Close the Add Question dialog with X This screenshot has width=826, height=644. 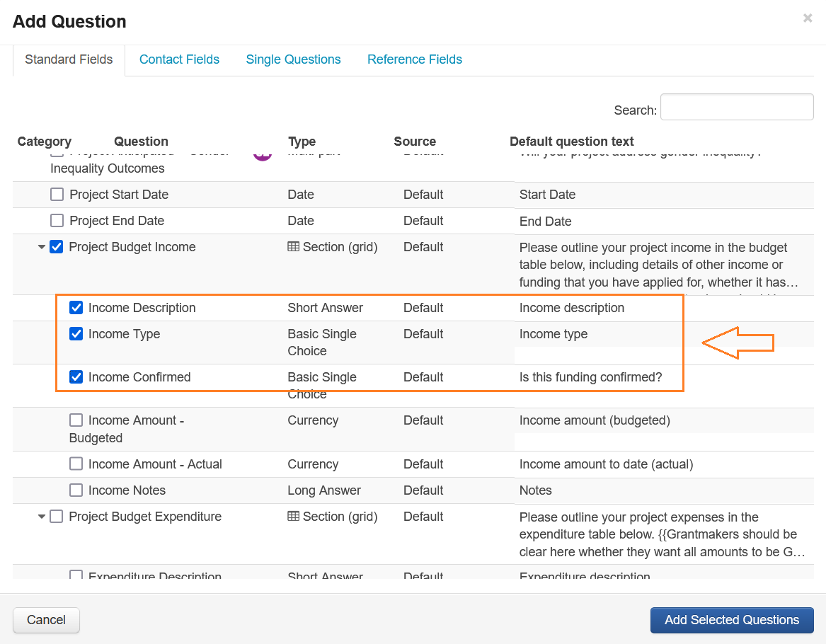click(x=808, y=18)
